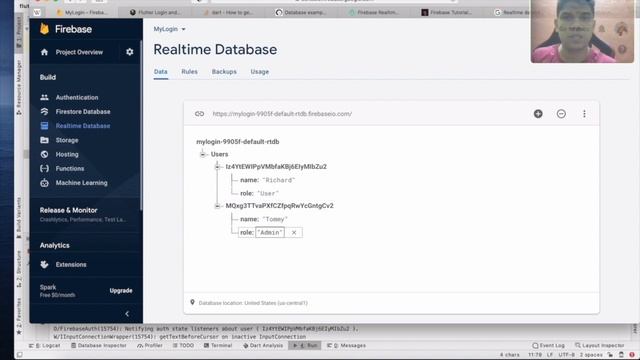Open Firestore Database in the sidebar
Screen dimensions: 640x360
(x=83, y=111)
